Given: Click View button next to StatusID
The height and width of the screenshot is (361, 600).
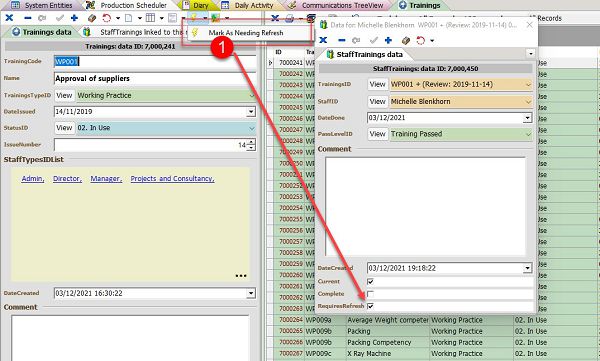Looking at the screenshot, I should (64, 128).
